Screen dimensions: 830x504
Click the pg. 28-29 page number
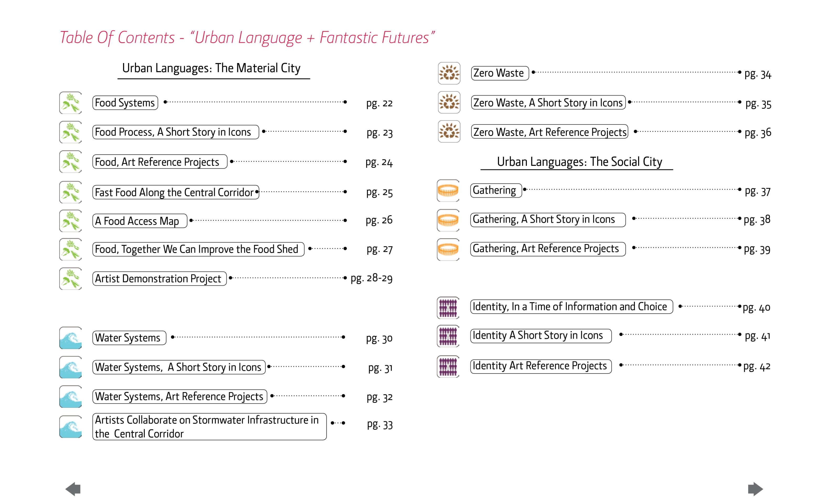(371, 278)
